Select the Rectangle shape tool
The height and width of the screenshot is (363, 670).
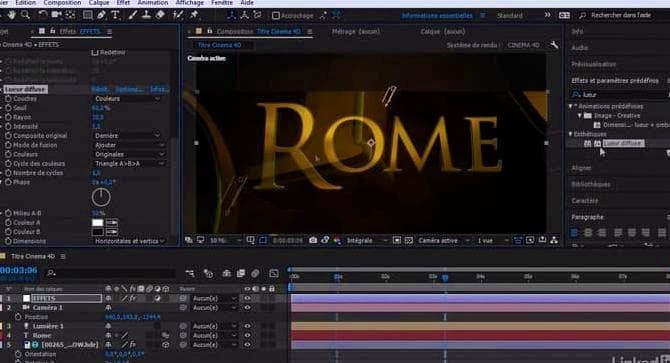tap(88, 15)
